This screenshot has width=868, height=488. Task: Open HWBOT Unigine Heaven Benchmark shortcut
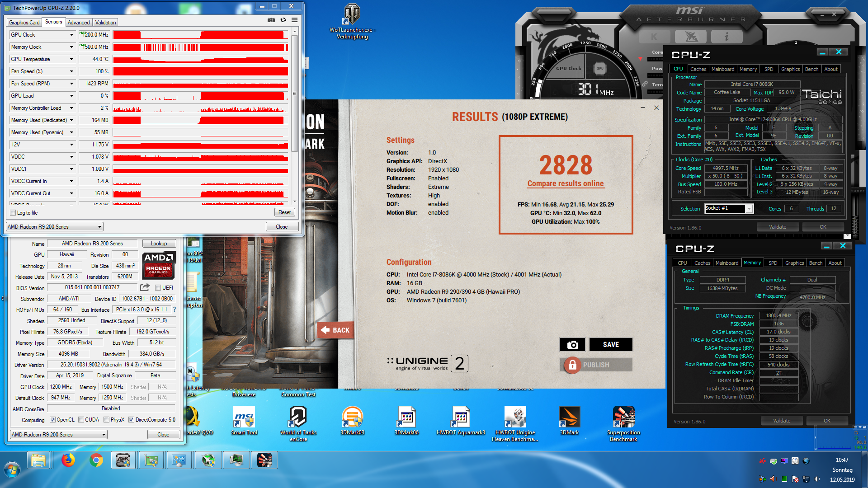pyautogui.click(x=515, y=423)
